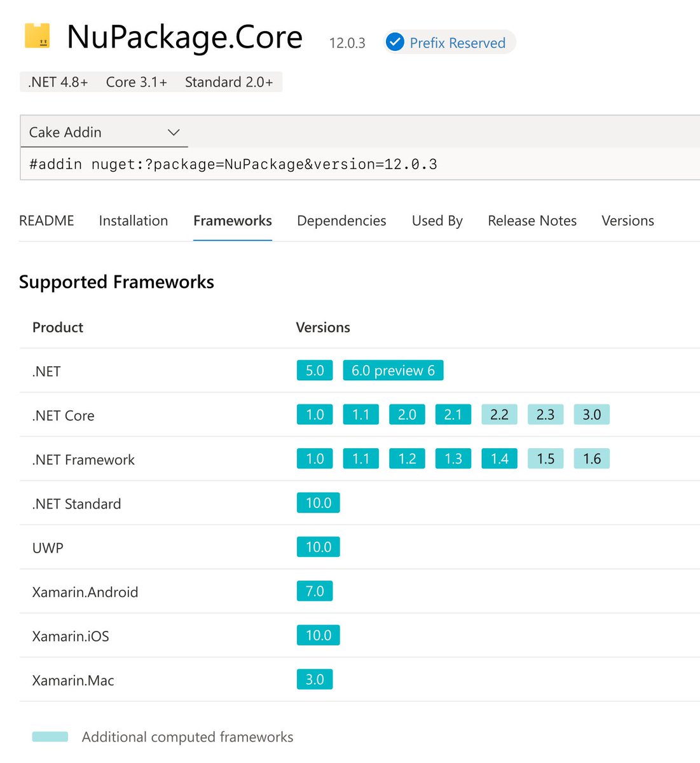This screenshot has height=763, width=700.
Task: Click the .NET Standard product row label
Action: pyautogui.click(x=76, y=504)
